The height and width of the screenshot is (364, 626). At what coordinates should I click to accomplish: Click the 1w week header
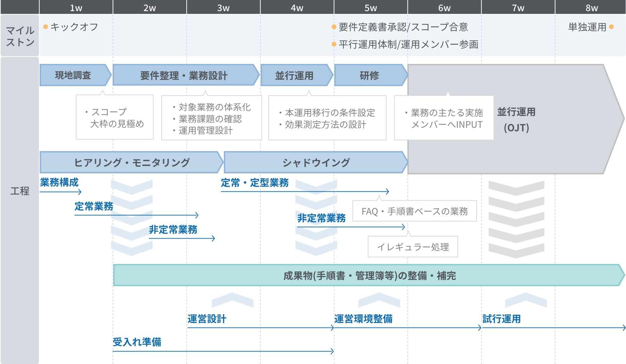click(76, 7)
